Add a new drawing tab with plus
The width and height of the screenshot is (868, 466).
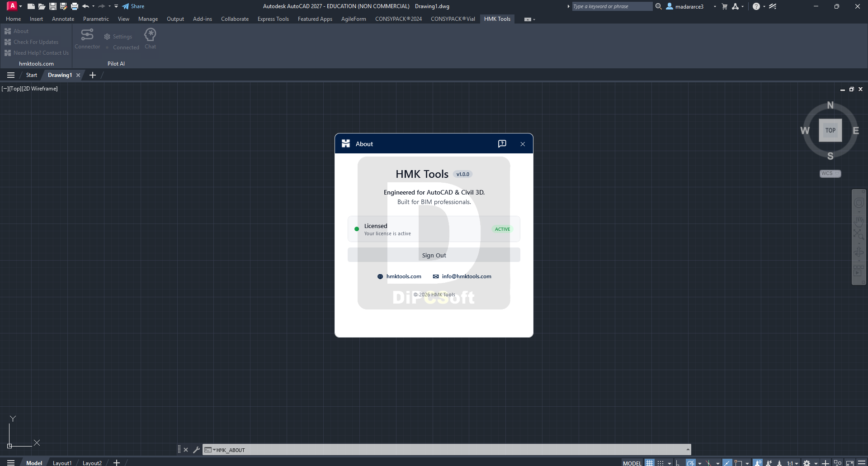coord(93,75)
